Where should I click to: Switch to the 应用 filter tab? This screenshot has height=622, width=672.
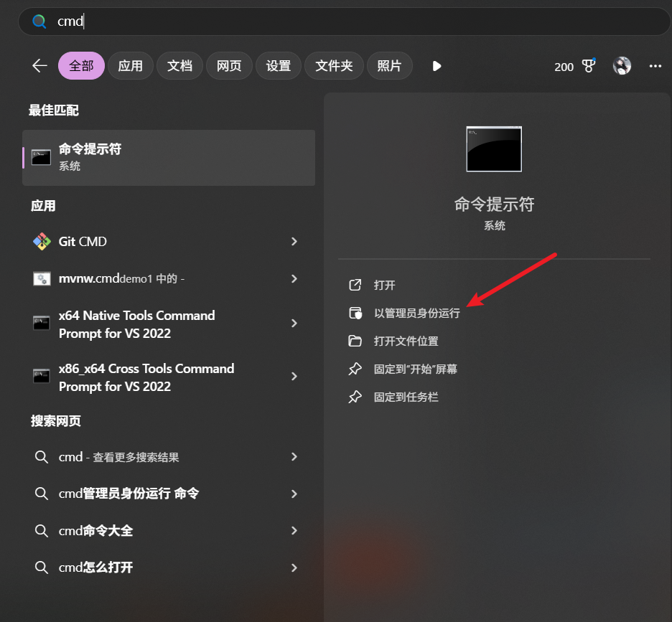pos(130,66)
